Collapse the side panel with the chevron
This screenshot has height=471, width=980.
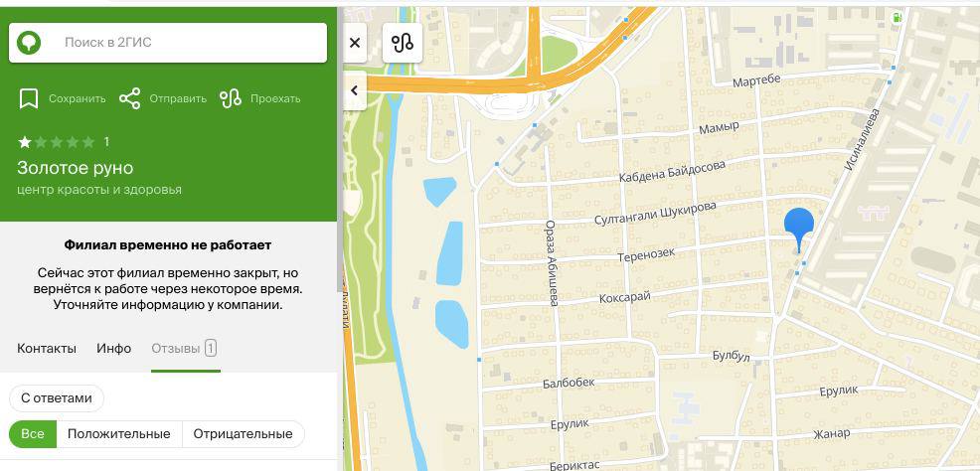(355, 90)
